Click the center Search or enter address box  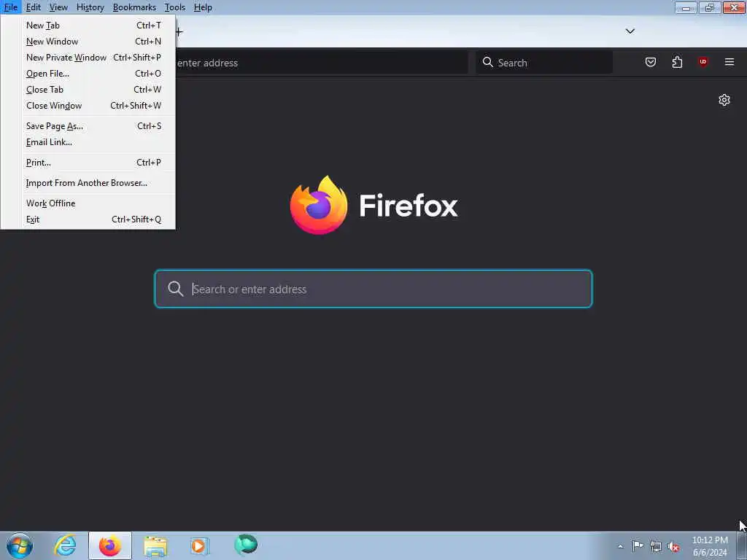coord(373,289)
